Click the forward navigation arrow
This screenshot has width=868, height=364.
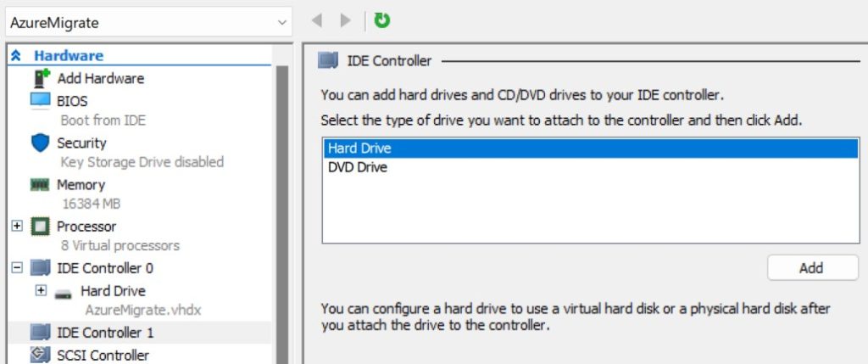pyautogui.click(x=345, y=20)
